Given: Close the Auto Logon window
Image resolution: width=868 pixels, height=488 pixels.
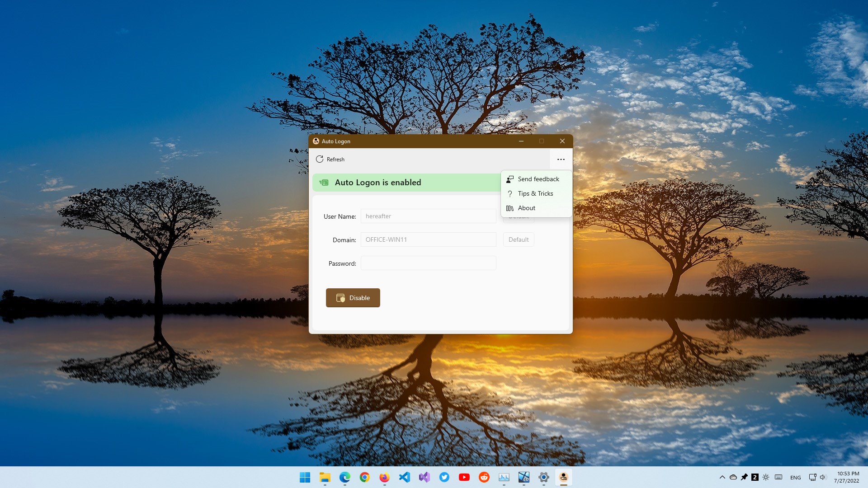Looking at the screenshot, I should [x=562, y=141].
